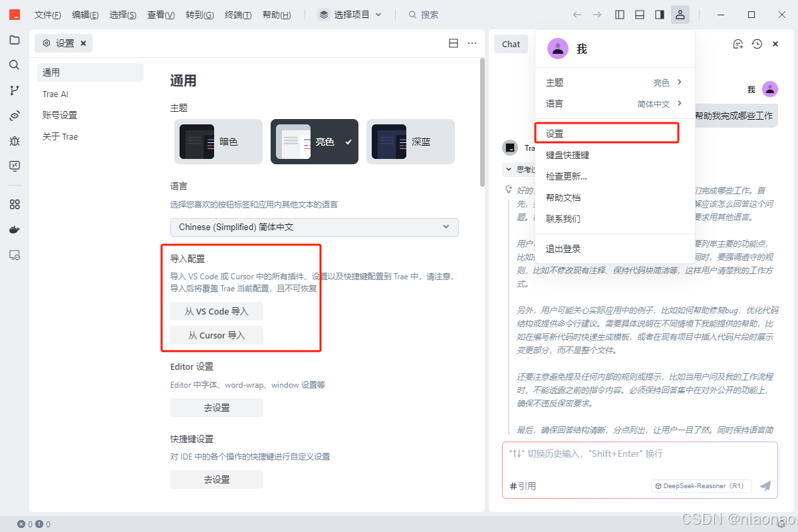Image resolution: width=798 pixels, height=532 pixels.
Task: Click the #引用 reference button in chat
Action: click(x=523, y=486)
